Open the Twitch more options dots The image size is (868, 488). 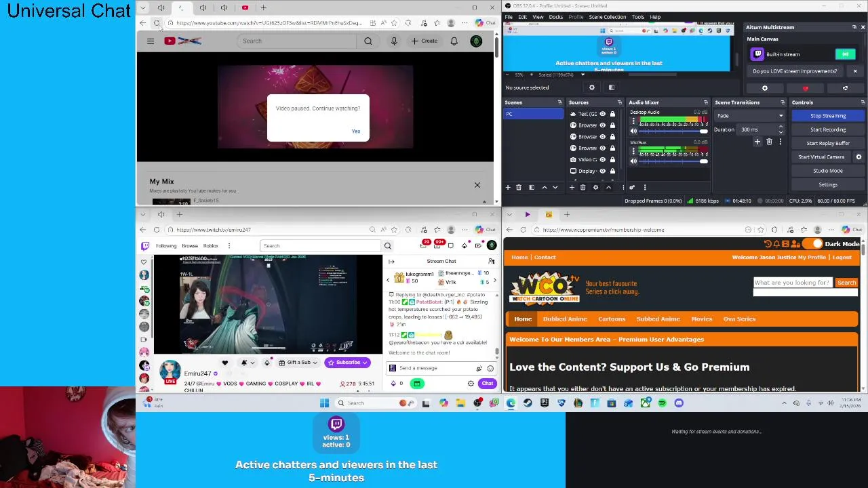click(229, 246)
